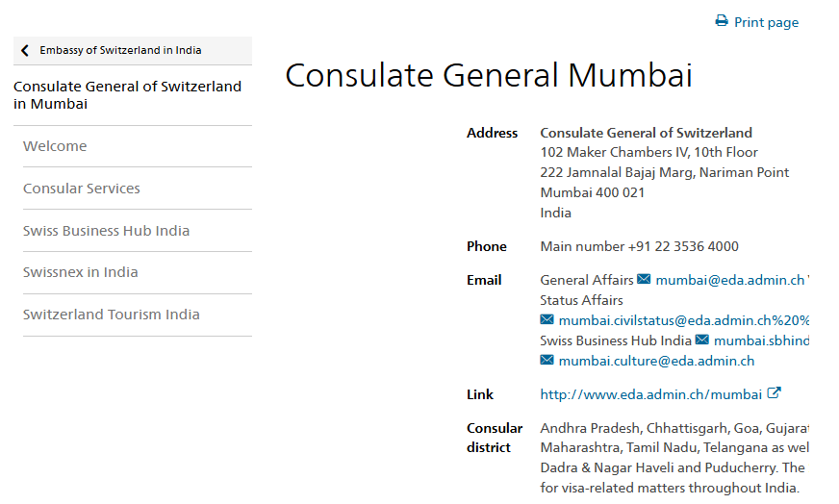Click the external link icon after the URL
This screenshot has width=839, height=504.
pyautogui.click(x=774, y=393)
